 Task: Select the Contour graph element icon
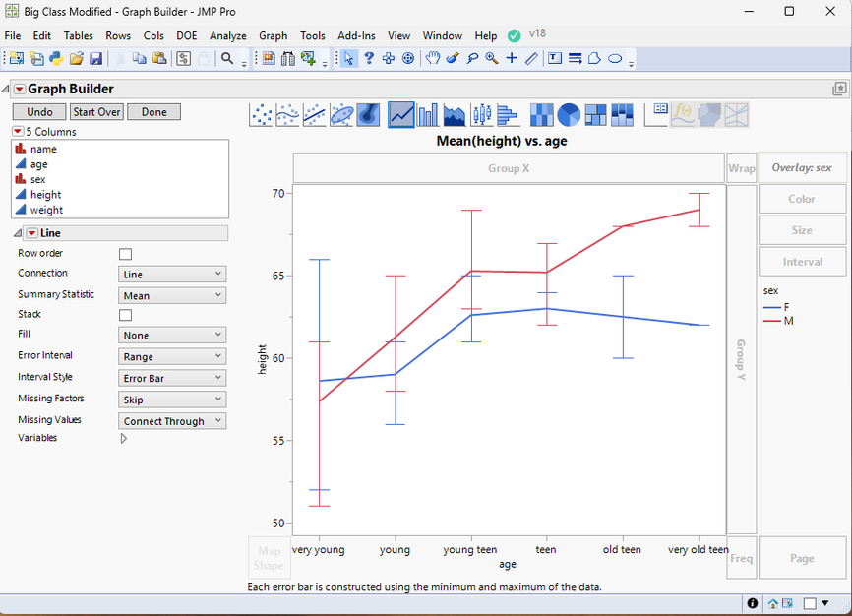click(368, 115)
